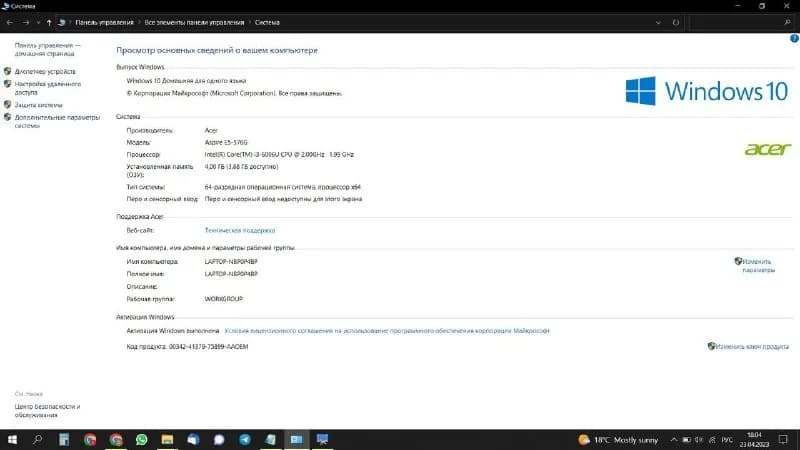Image resolution: width=800 pixels, height=450 pixels.
Task: Click the Forward navigation arrow
Action: [x=26, y=22]
